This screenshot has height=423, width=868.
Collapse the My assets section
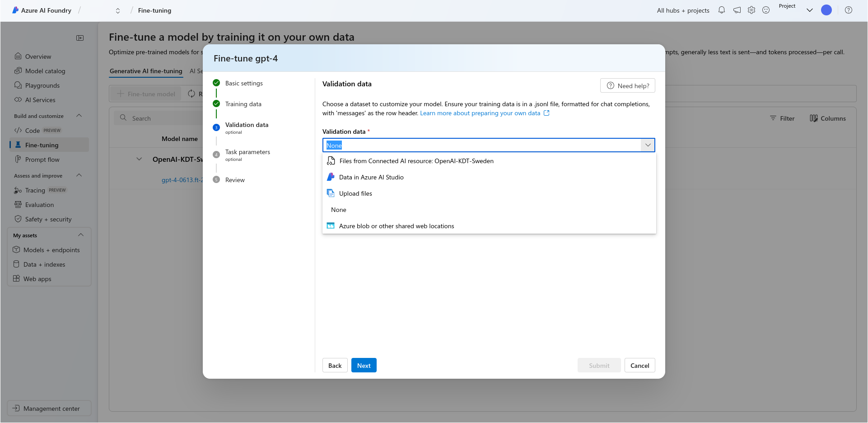(81, 235)
